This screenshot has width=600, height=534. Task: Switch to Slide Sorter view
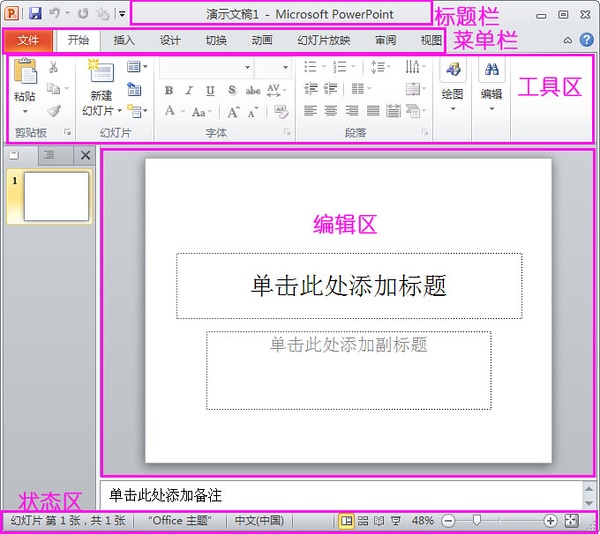tap(363, 521)
